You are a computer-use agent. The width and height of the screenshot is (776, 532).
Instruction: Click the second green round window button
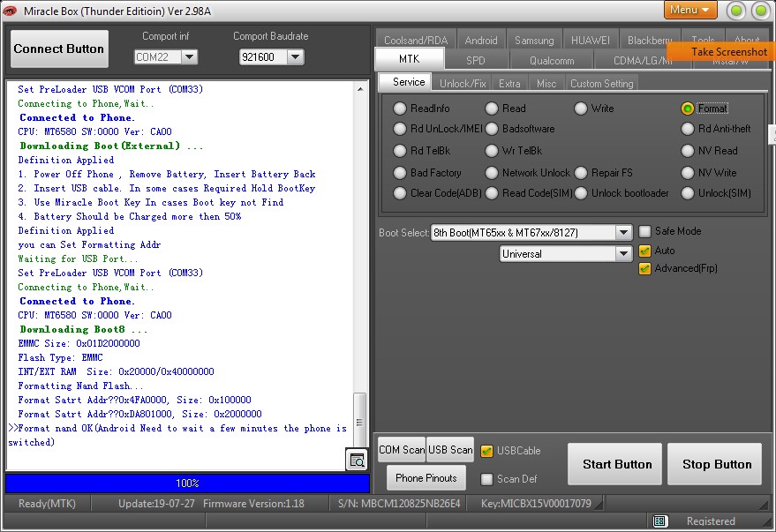[761, 11]
